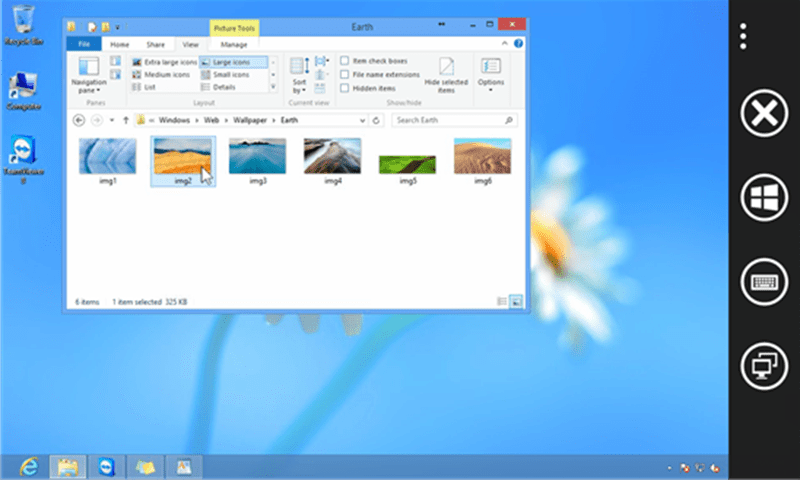Switch to the Home ribbon tab
Screen dimensions: 800x480
pos(119,44)
